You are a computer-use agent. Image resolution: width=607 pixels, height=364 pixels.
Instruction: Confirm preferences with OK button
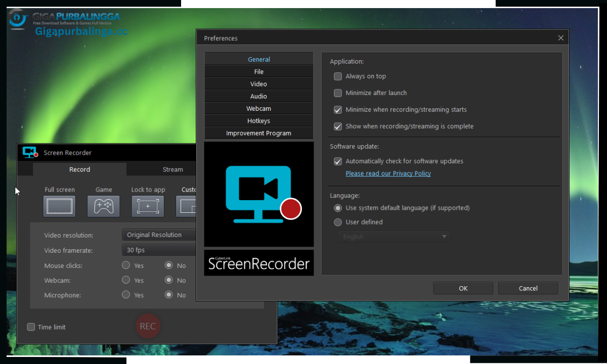(463, 288)
